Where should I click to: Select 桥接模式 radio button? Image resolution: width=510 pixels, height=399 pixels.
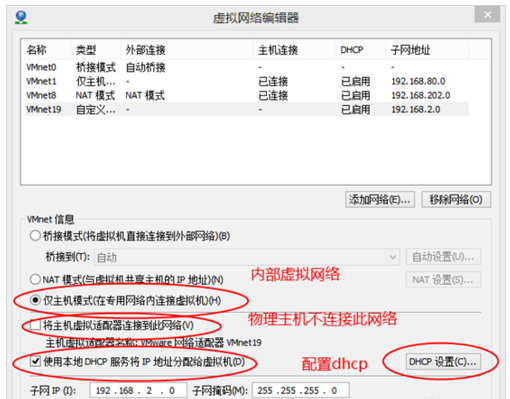click(35, 236)
